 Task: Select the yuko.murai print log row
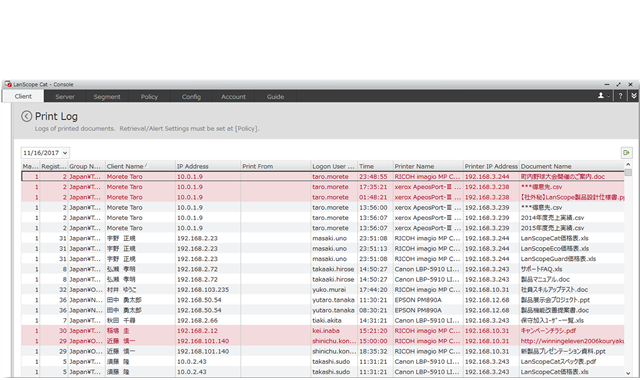323,290
